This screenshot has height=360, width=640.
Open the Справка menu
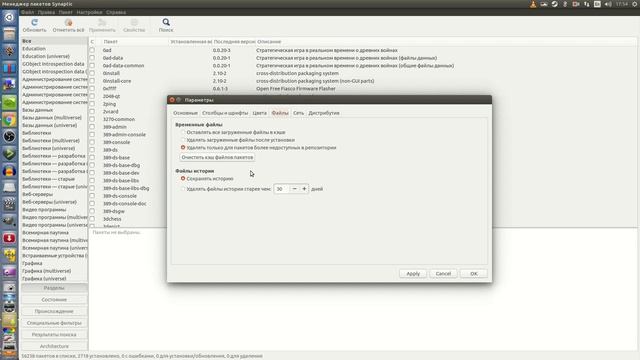(116, 12)
